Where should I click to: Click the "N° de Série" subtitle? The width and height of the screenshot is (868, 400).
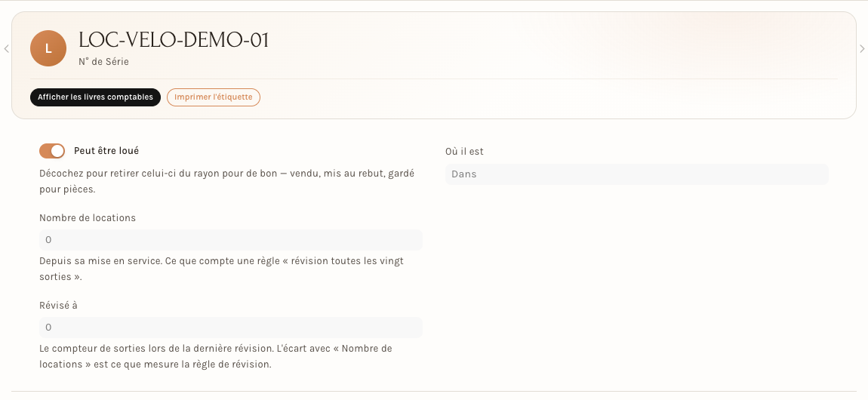tap(103, 62)
